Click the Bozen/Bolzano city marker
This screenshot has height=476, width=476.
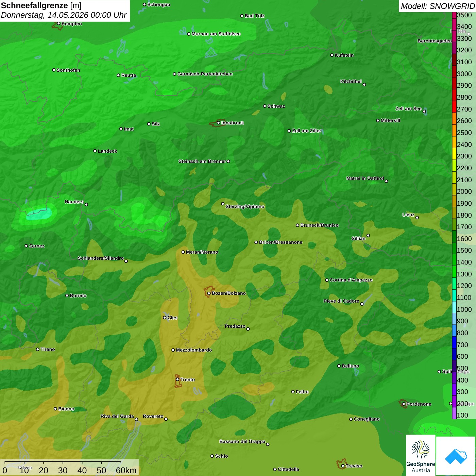(209, 293)
